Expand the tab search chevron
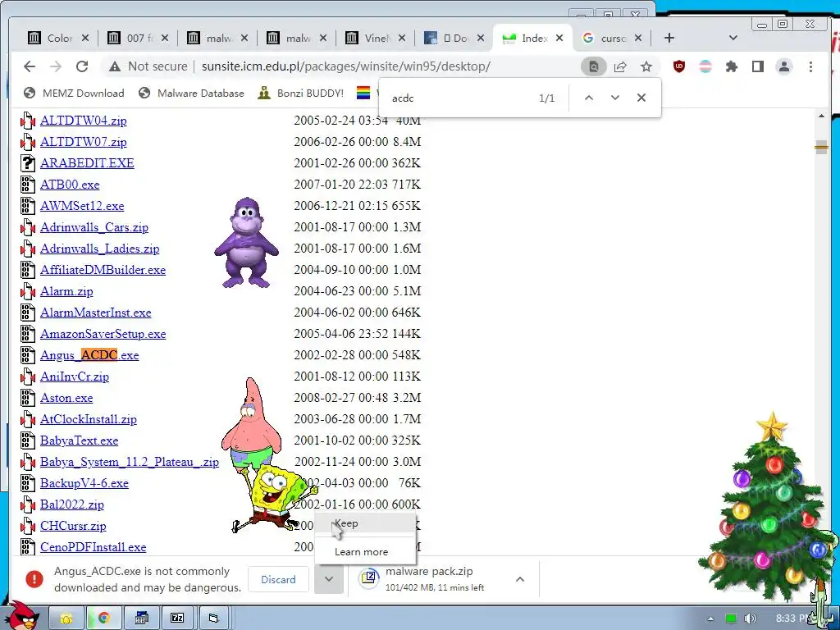Screen dimensions: 840x630 pyautogui.click(x=733, y=38)
